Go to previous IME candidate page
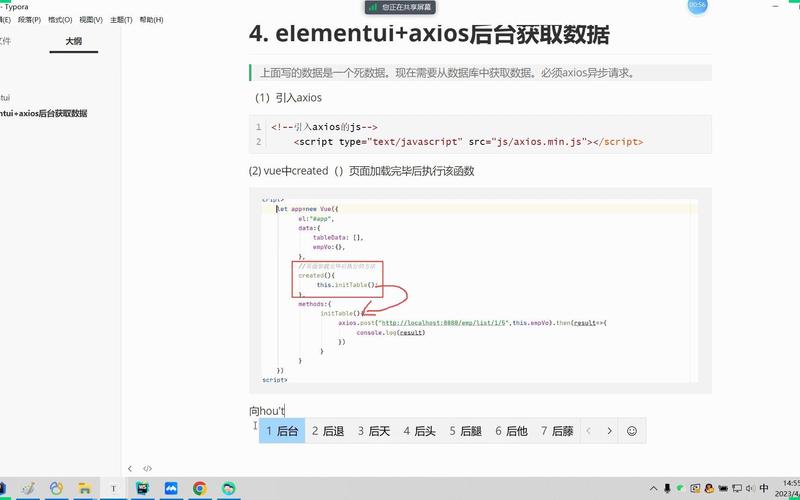The width and height of the screenshot is (800, 500). [x=588, y=431]
